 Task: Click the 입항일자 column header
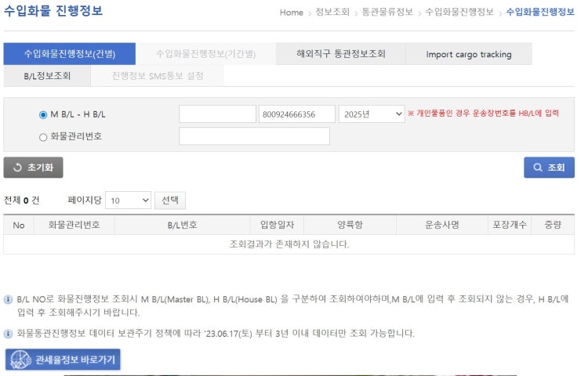click(x=277, y=225)
